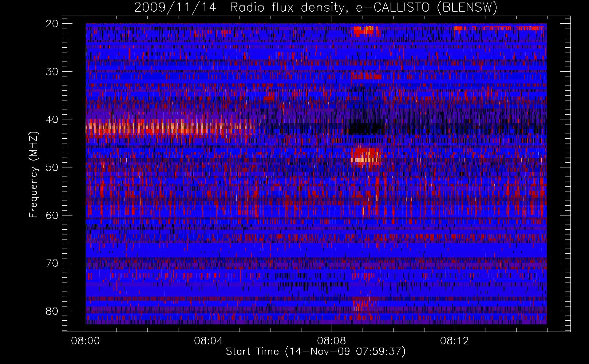Click the 'Frequency (MHZ)' axis label
The height and width of the screenshot is (364, 589).
(33, 175)
